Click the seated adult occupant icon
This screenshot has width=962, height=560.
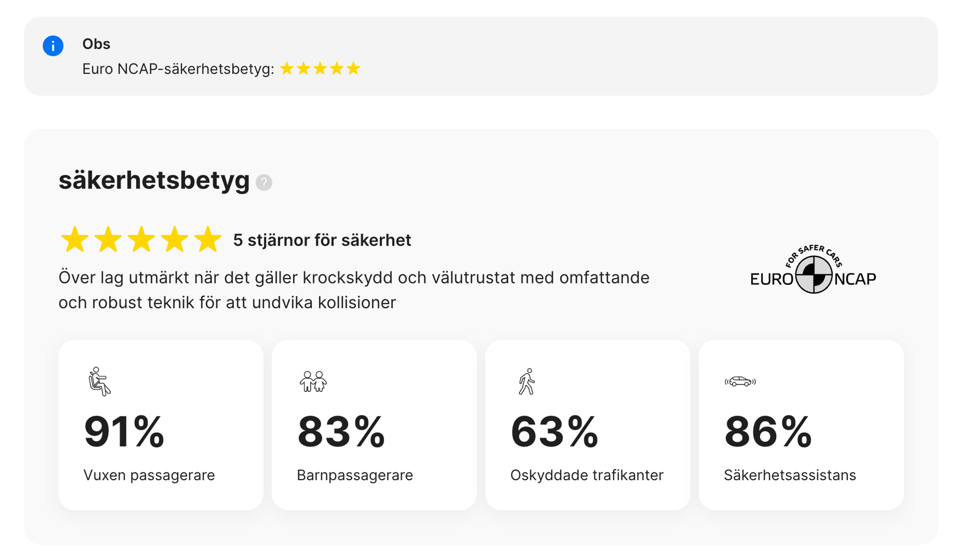point(99,382)
